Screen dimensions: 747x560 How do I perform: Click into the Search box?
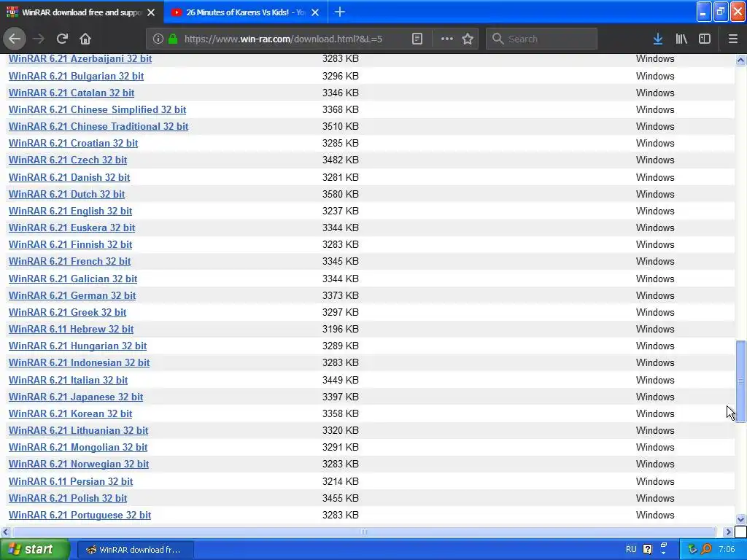point(541,39)
